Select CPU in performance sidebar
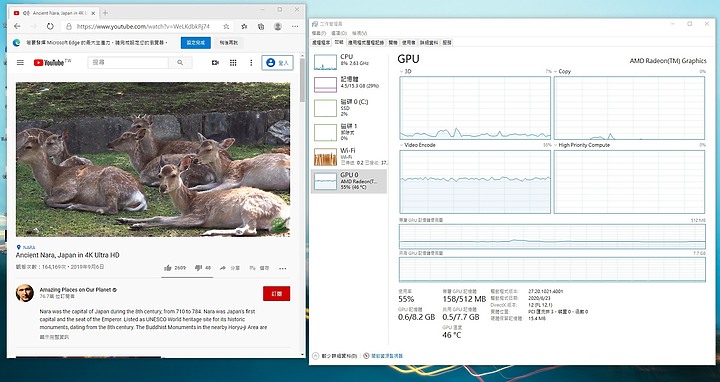The height and width of the screenshot is (382, 720). (349, 61)
